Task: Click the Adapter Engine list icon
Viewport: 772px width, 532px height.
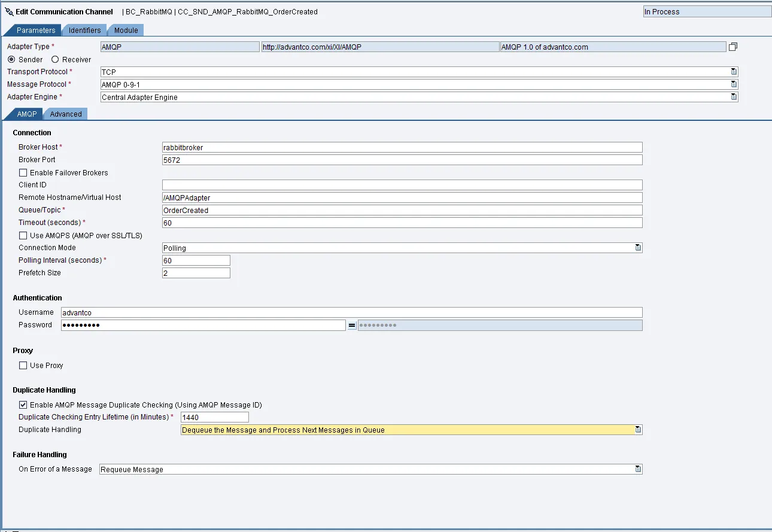Action: click(734, 97)
